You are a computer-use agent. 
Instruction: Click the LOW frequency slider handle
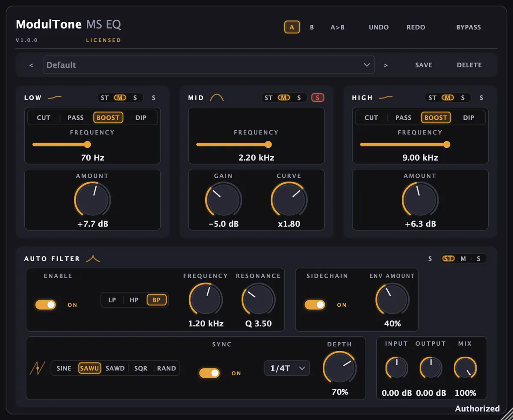click(x=88, y=144)
